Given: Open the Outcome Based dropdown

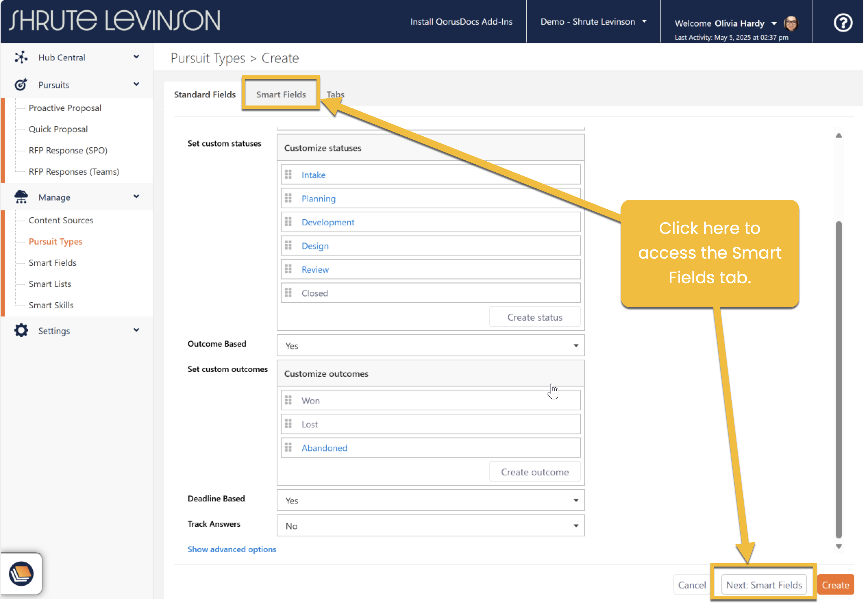Looking at the screenshot, I should 431,346.
